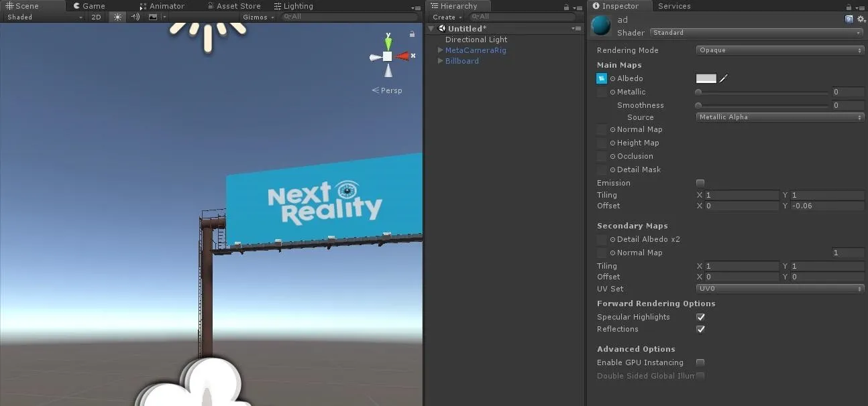868x406 pixels.
Task: Switch to the Lighting tab
Action: 293,6
